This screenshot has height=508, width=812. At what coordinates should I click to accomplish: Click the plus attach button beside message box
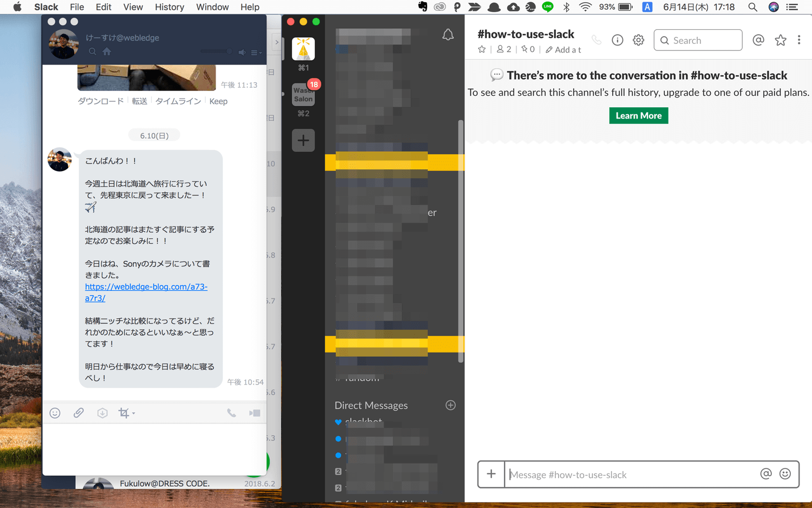pos(491,474)
